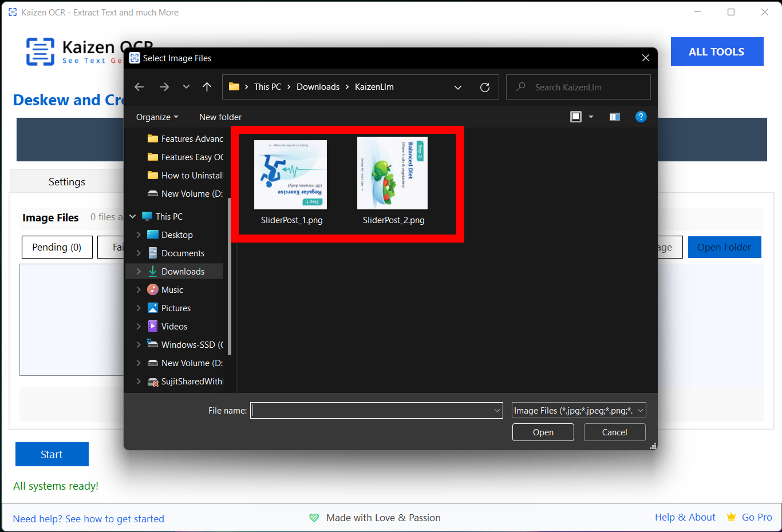782x532 pixels.
Task: Select Downloads in the navigation pane
Action: coord(183,272)
